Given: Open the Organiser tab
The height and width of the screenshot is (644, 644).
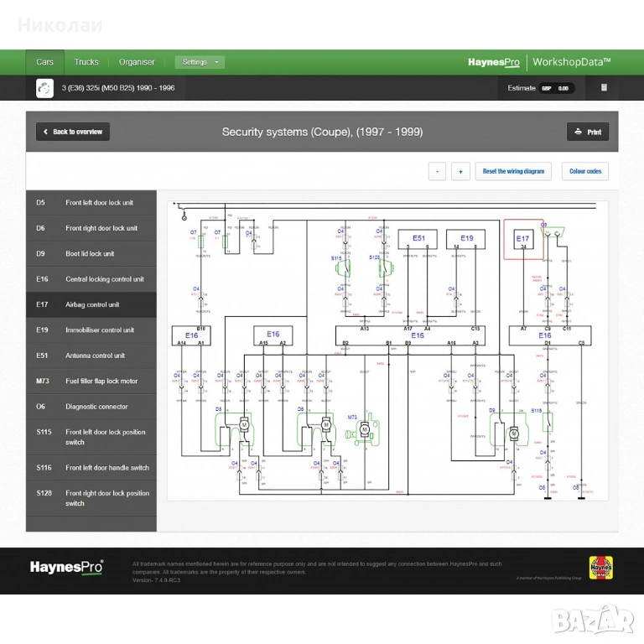Looking at the screenshot, I should (137, 62).
